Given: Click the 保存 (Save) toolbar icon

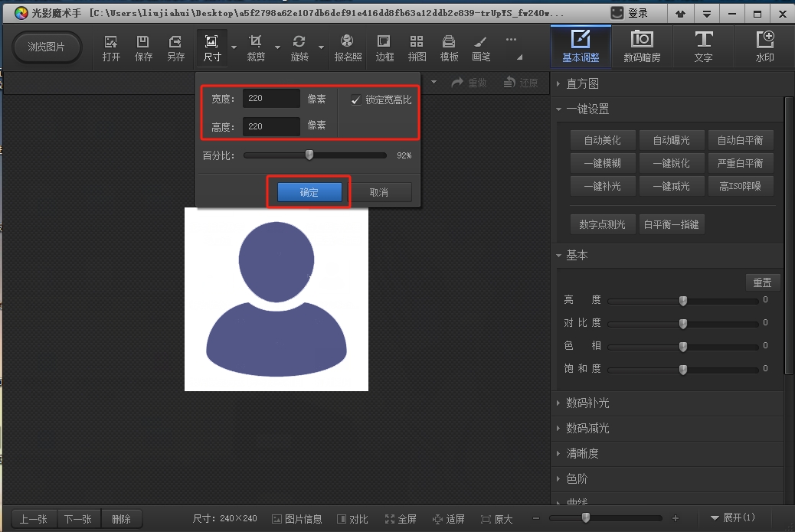Looking at the screenshot, I should click(143, 47).
